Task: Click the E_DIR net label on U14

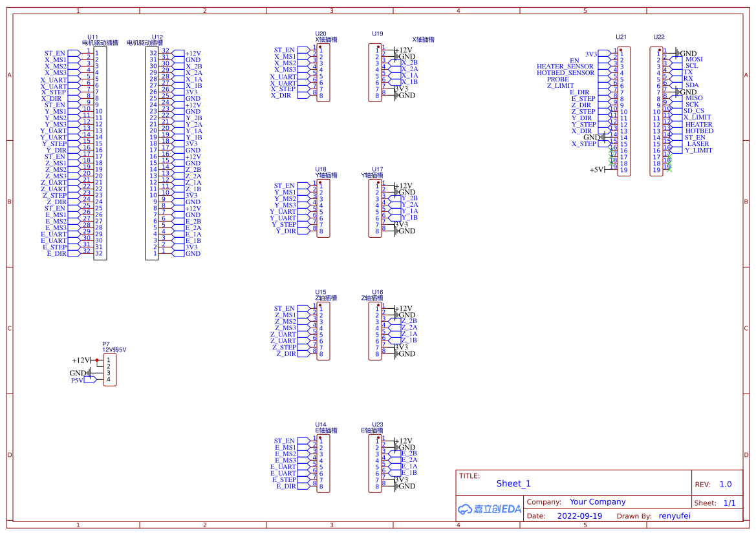Action: 286,487
